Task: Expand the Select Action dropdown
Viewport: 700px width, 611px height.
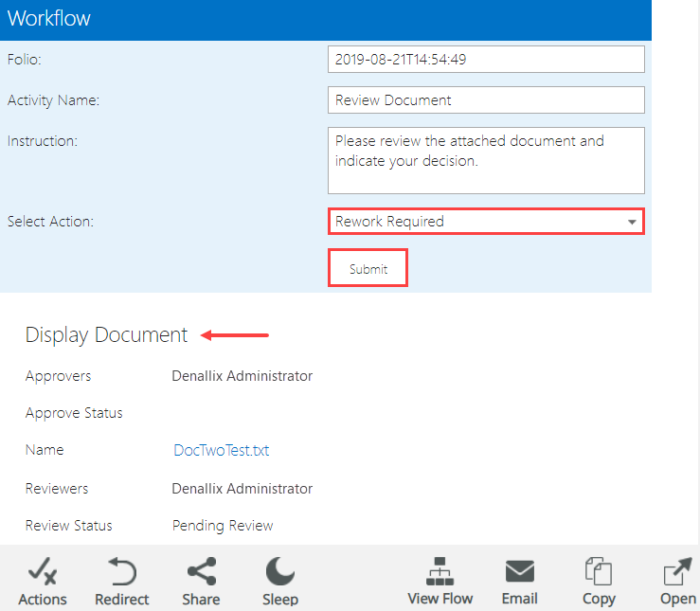Action: 632,222
